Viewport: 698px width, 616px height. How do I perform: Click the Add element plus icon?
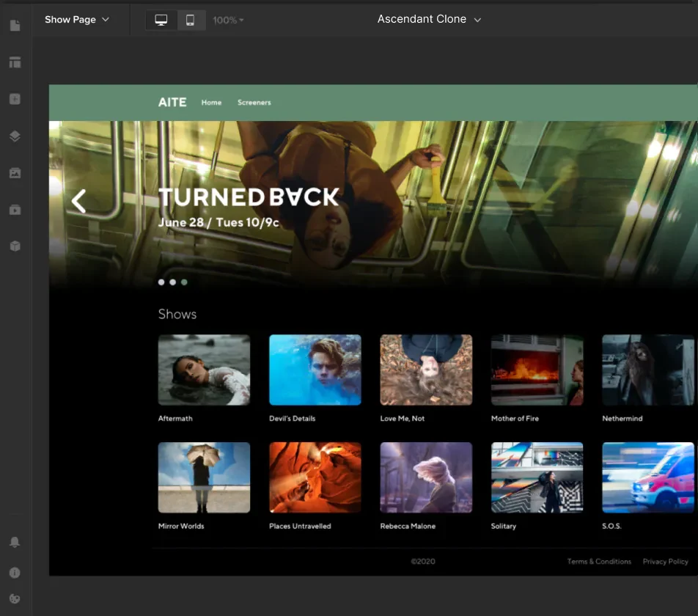pyautogui.click(x=15, y=99)
